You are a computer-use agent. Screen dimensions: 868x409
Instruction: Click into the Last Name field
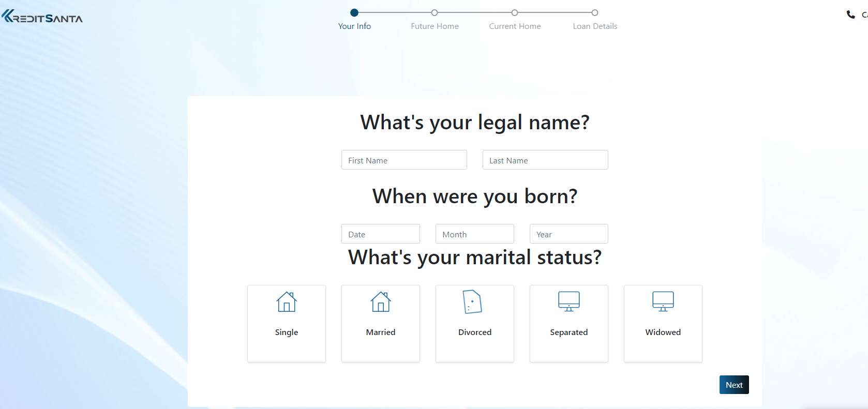click(545, 160)
